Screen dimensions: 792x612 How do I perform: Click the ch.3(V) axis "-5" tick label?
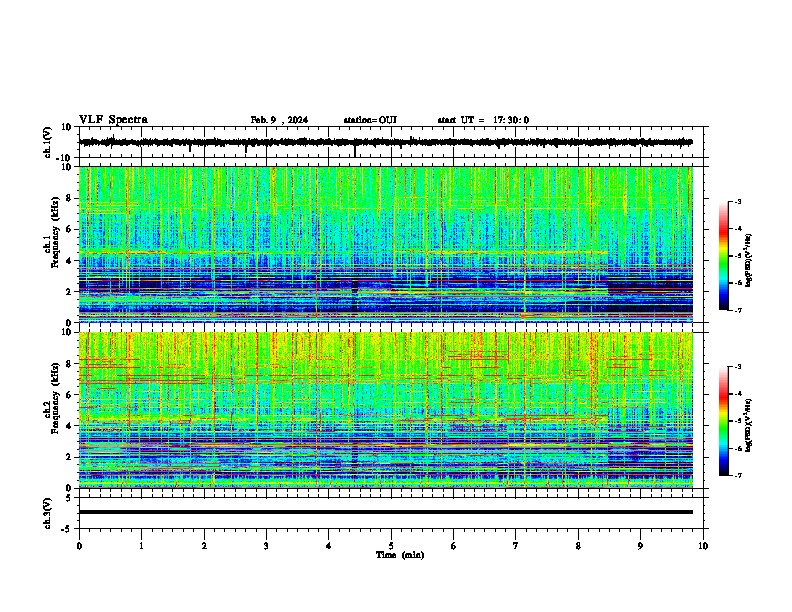(67, 529)
